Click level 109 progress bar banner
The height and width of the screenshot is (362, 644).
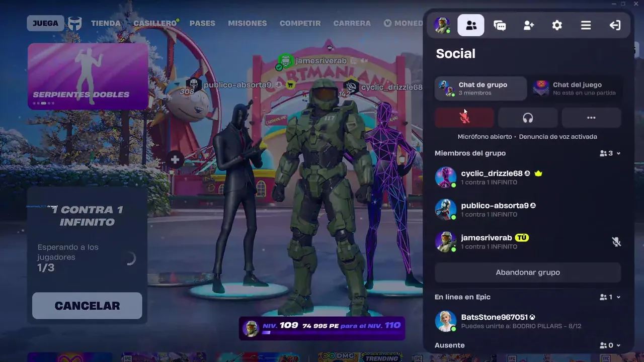322,328
